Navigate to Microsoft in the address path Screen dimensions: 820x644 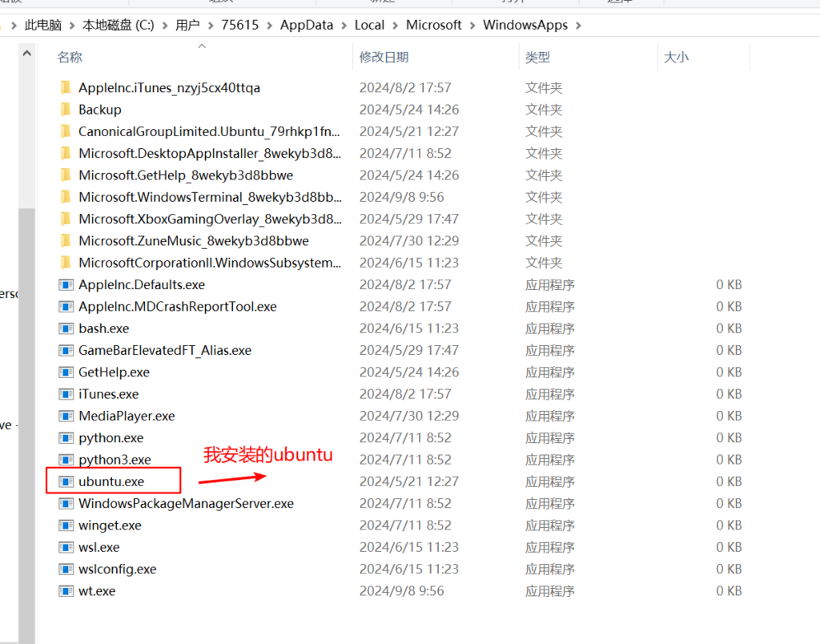[x=433, y=26]
